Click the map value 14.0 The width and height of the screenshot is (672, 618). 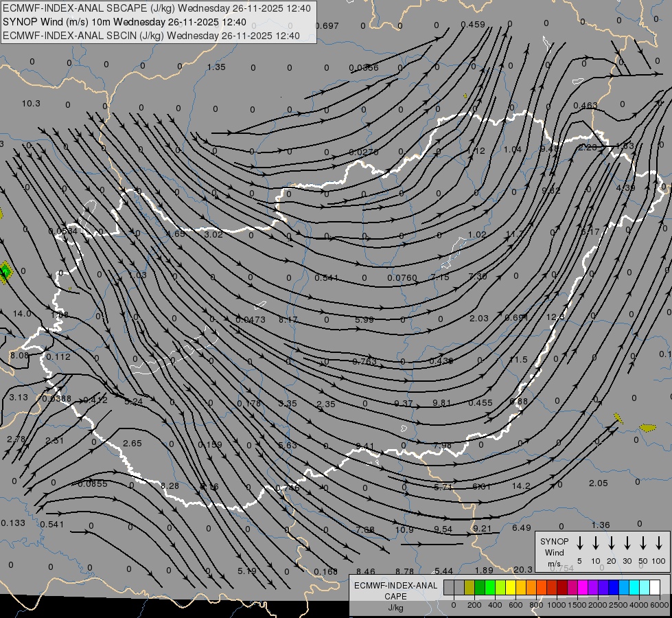[22, 314]
